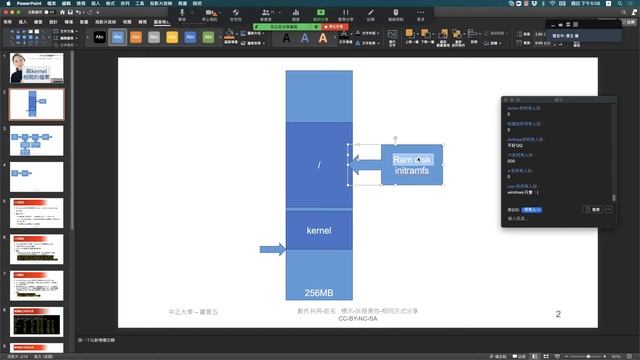Select the orange A WordArt style
Viewport: 640px width, 360px height.
[x=323, y=38]
